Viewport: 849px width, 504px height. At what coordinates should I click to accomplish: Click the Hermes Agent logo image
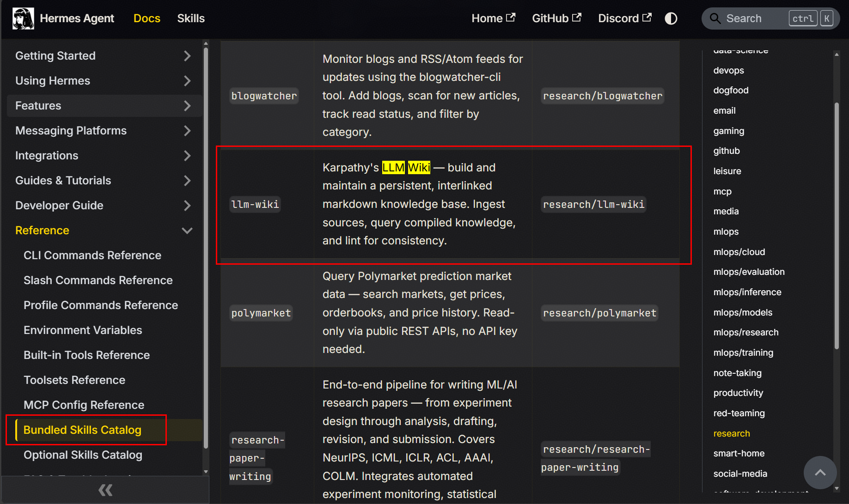coord(23,18)
